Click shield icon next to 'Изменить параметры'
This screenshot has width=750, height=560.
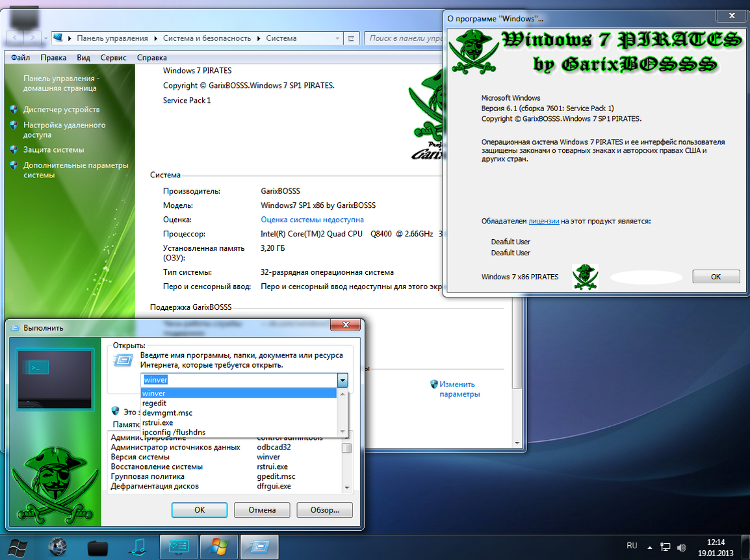(434, 384)
